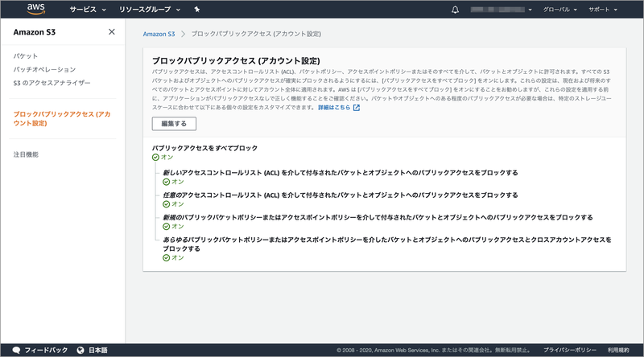The height and width of the screenshot is (357, 644).
Task: Click the AWS logo
Action: point(35,9)
